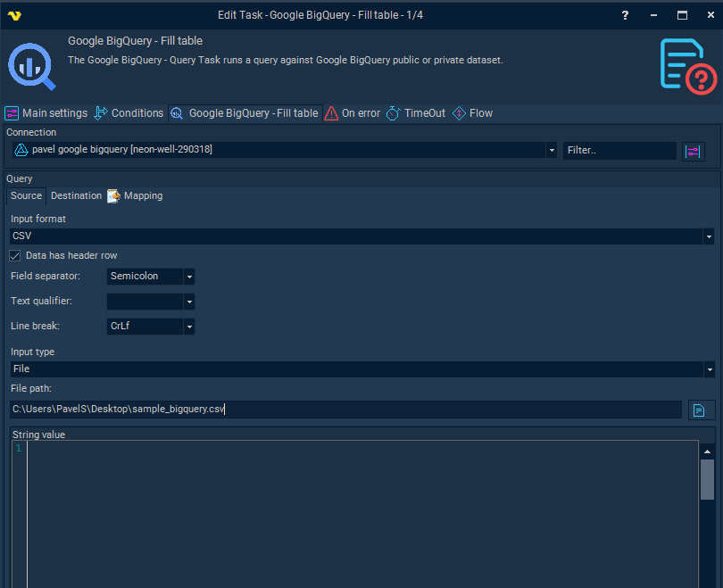Switch to the Main settings tab
This screenshot has height=588, width=723.
[x=46, y=113]
